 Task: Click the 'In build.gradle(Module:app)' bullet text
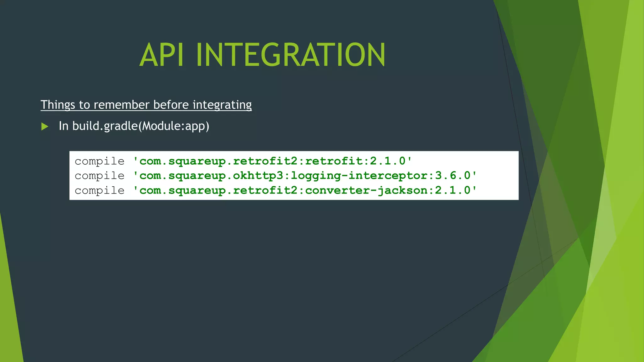pos(134,126)
